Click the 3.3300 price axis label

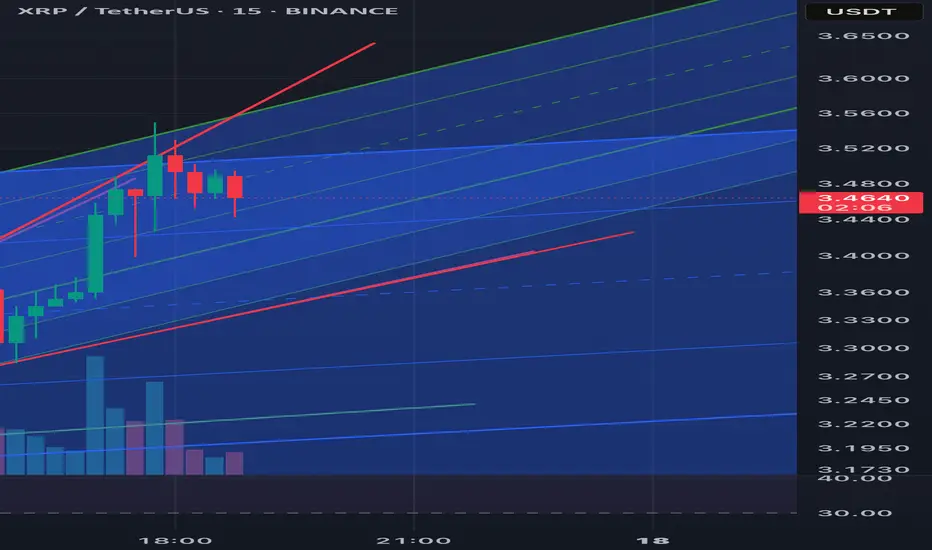[864, 320]
